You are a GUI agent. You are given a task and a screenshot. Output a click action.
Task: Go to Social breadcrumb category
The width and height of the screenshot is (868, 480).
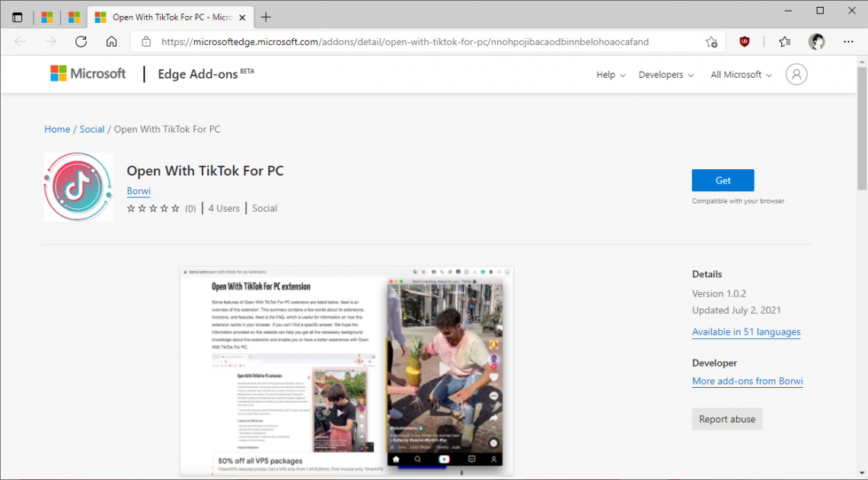(92, 129)
